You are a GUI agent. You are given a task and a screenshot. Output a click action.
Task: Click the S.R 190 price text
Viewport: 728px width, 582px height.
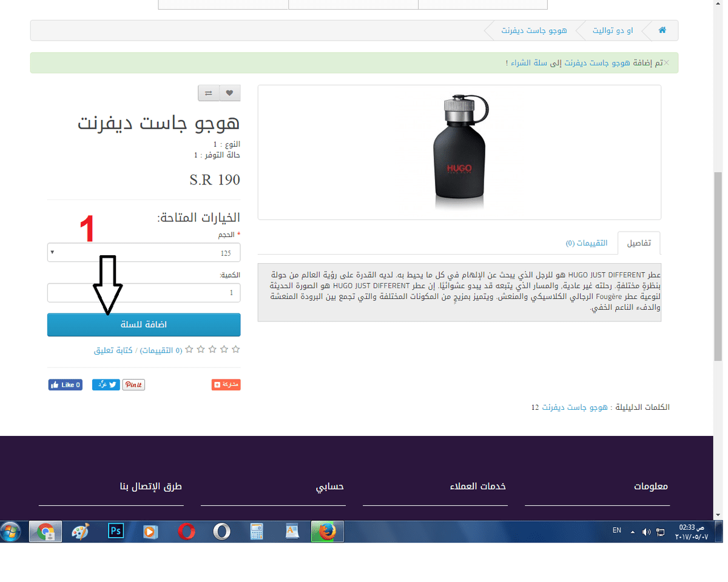click(215, 180)
